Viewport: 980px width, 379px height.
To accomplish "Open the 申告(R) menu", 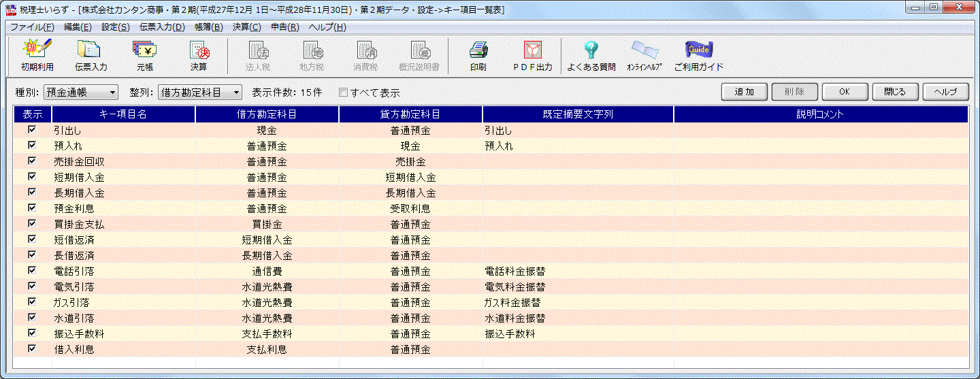I will 284,27.
